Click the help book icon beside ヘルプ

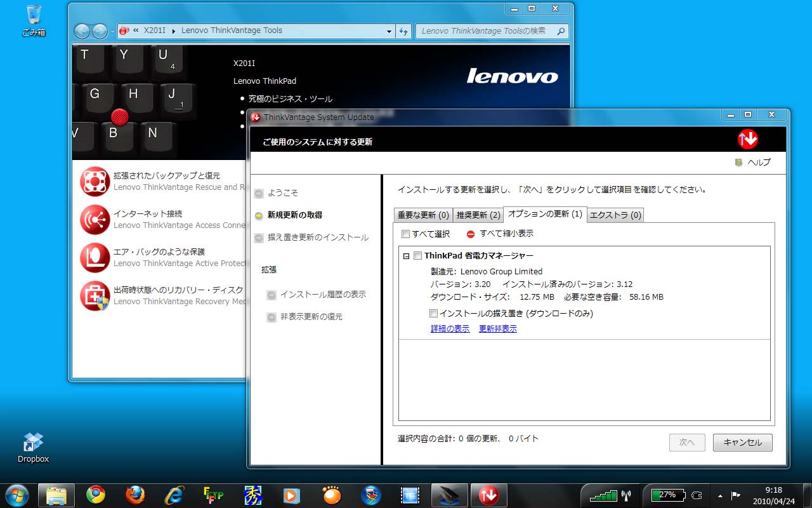738,162
